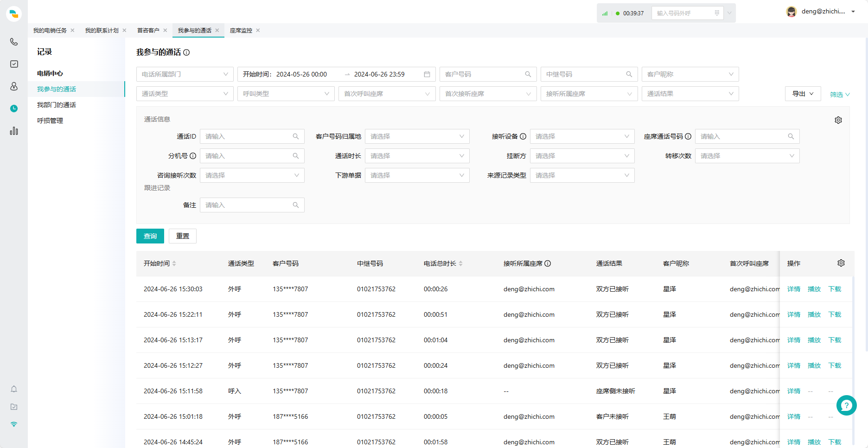Viewport: 868px width, 448px height.
Task: Collapse the 筛选 filter expander
Action: pyautogui.click(x=840, y=95)
